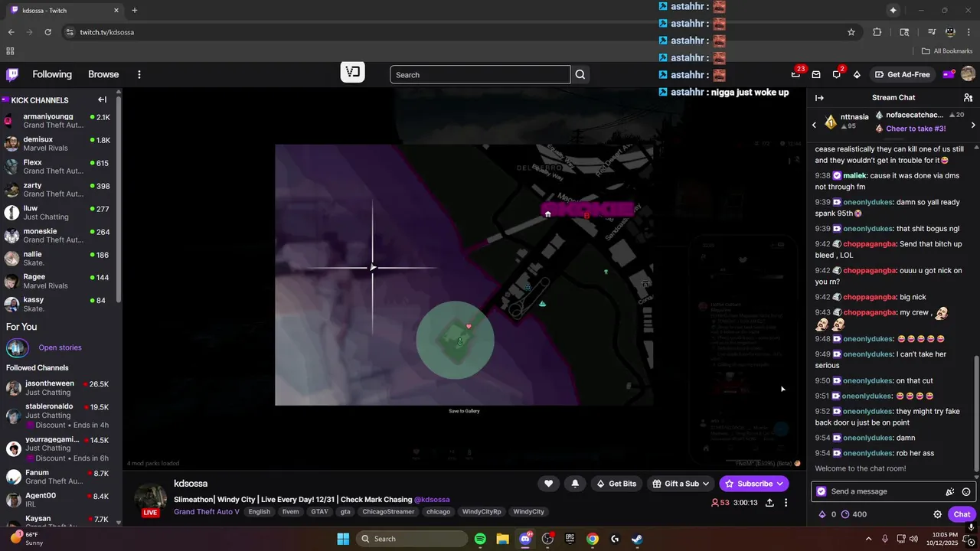Open stream more options vertical dots
980x551 pixels.
coord(786,503)
